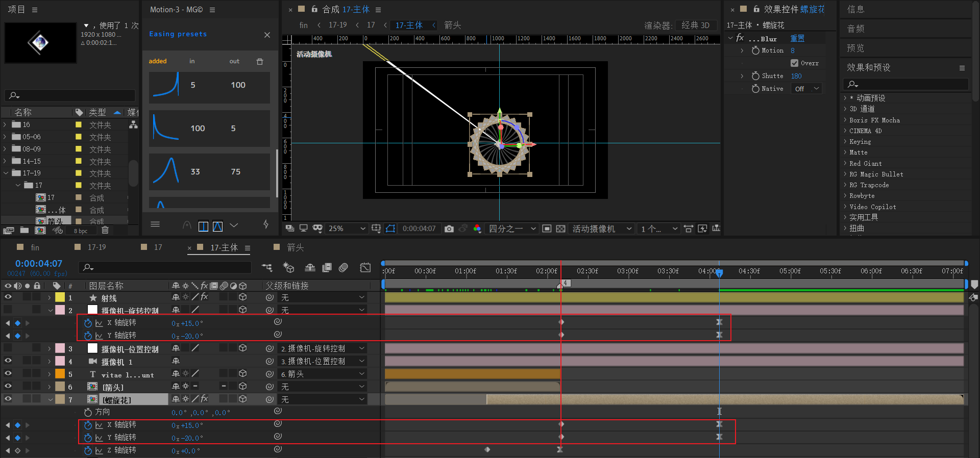Click the timeline current time 0:00:04:07

(39, 264)
